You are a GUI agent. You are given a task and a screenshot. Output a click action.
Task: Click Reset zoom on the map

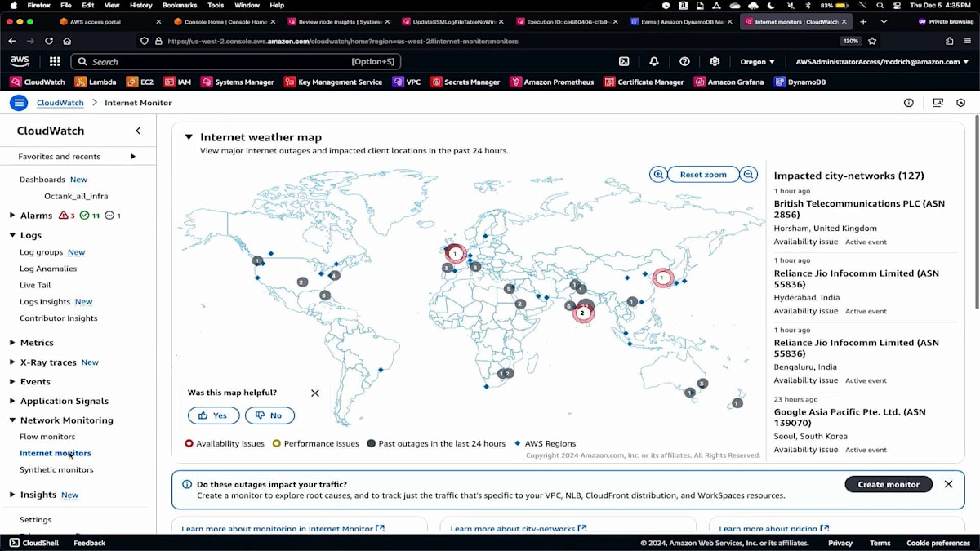pos(703,174)
